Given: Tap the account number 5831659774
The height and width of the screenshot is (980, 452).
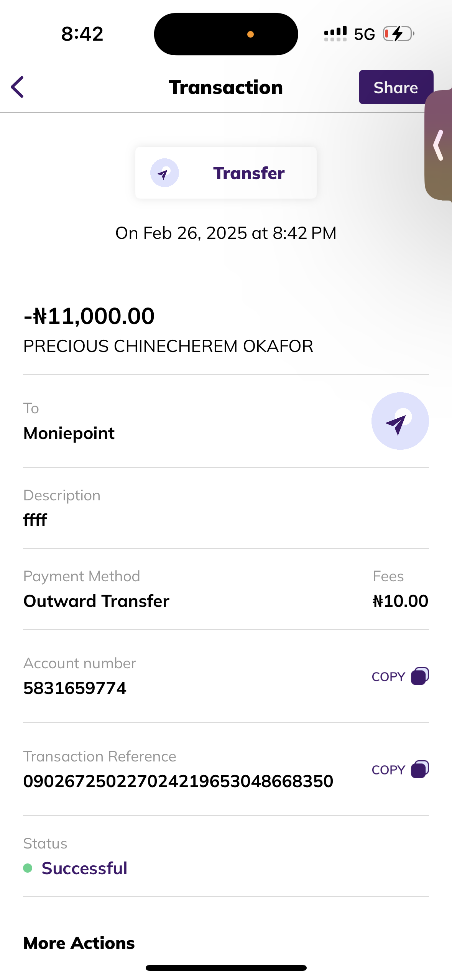Looking at the screenshot, I should (x=75, y=688).
